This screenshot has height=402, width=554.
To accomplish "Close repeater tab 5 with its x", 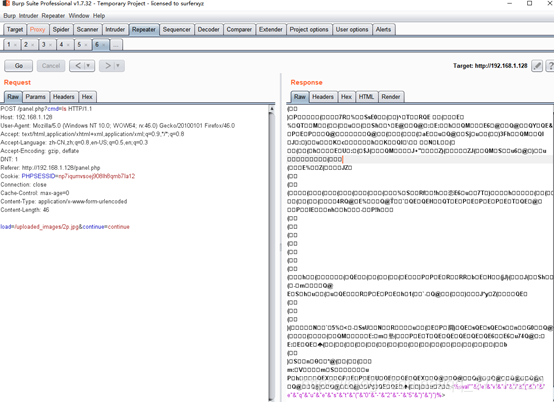I will 86,45.
